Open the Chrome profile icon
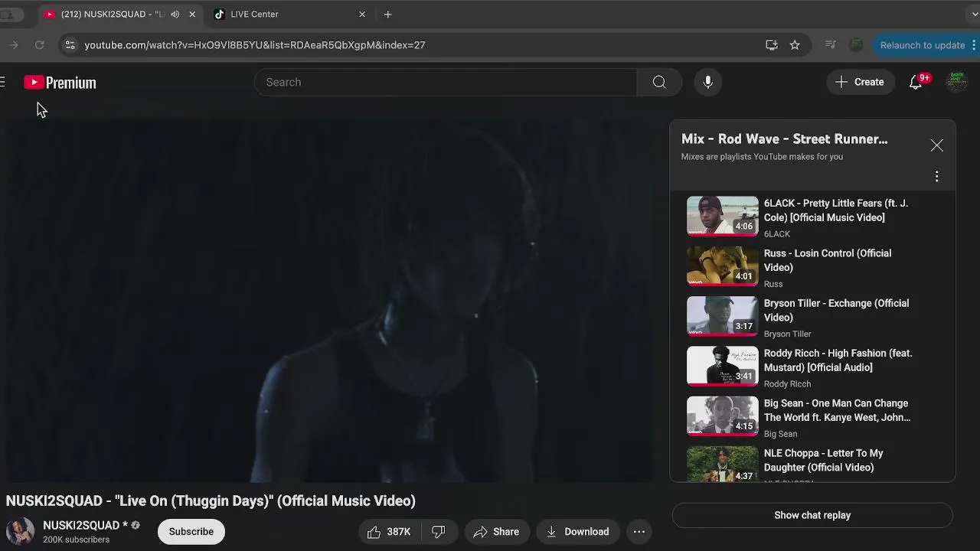This screenshot has width=980, height=551. click(857, 45)
